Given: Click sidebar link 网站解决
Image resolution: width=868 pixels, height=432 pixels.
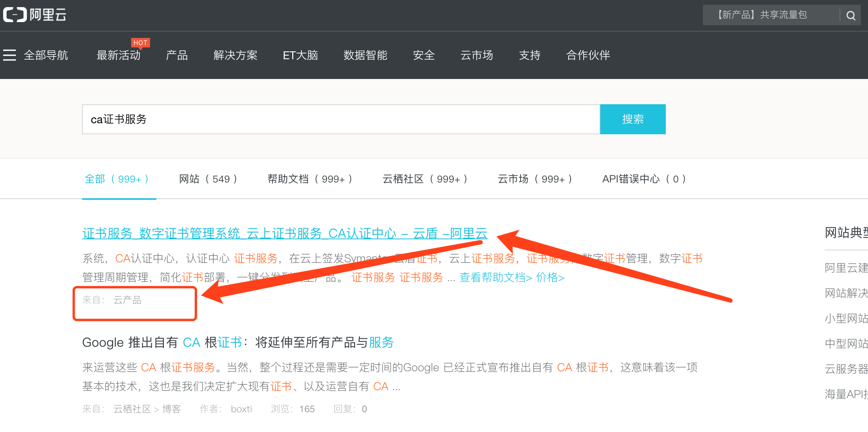Looking at the screenshot, I should [846, 293].
